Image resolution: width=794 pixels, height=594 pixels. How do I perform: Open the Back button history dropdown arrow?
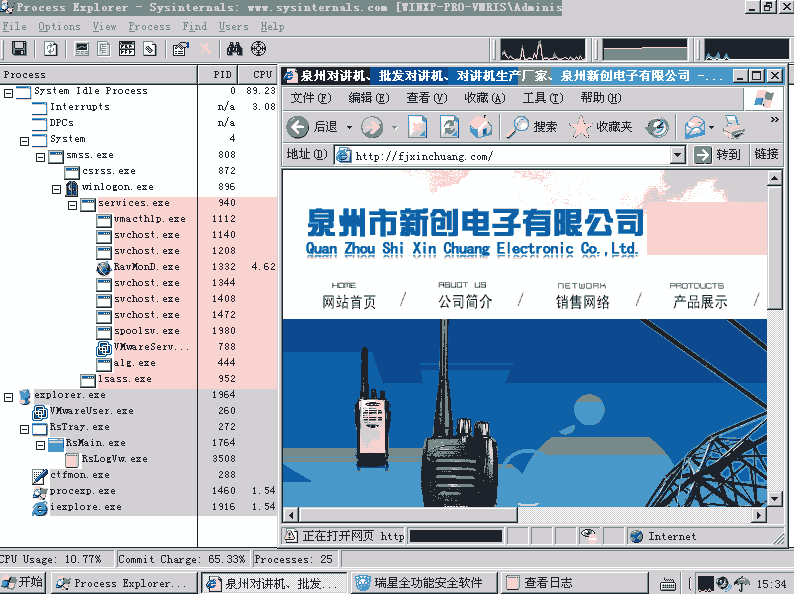(349, 127)
